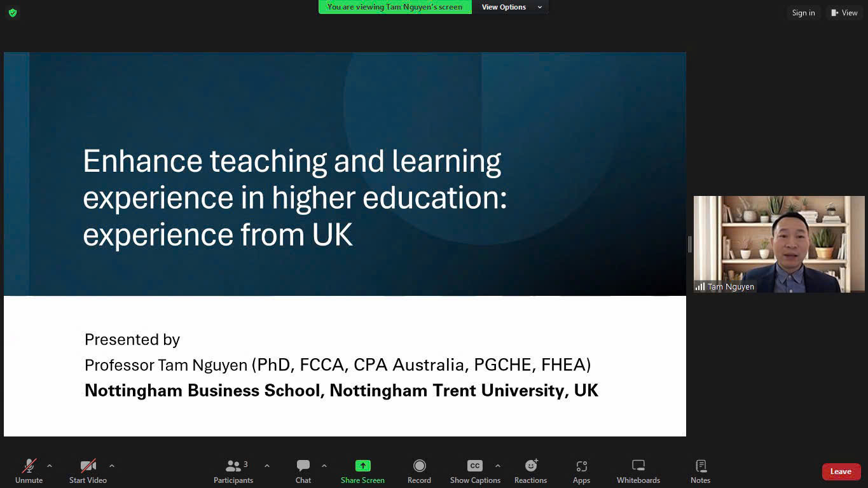The height and width of the screenshot is (488, 868).
Task: Open Whiteboards
Action: click(x=638, y=471)
